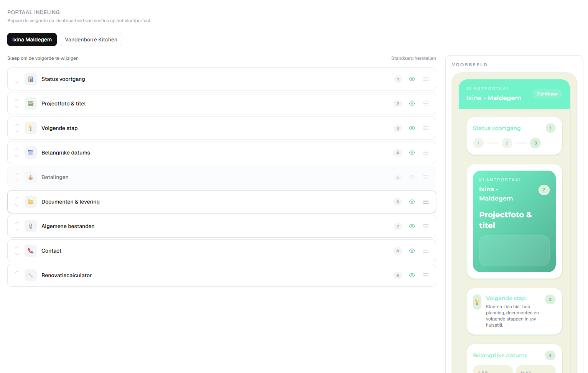
Task: Click step circle 3 in preview progress
Action: click(535, 143)
